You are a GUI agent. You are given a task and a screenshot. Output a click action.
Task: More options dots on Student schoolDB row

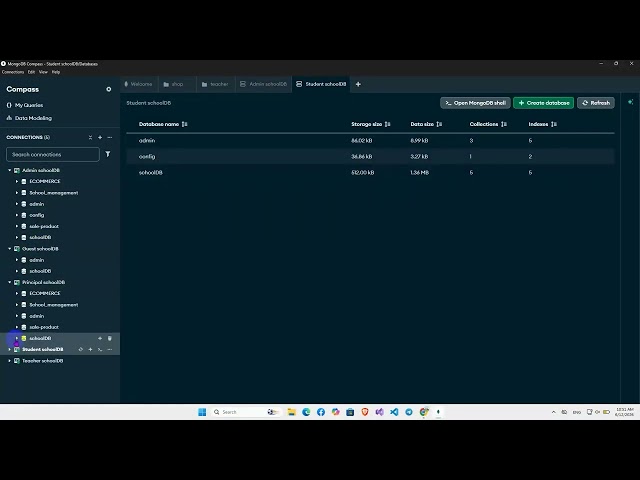pyautogui.click(x=110, y=349)
